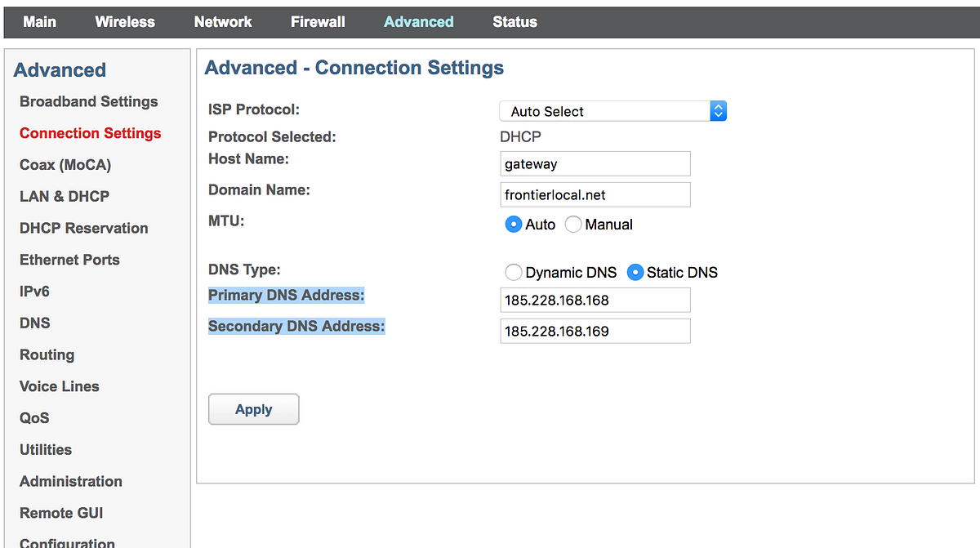Image resolution: width=980 pixels, height=548 pixels.
Task: Open the Status tab
Action: pyautogui.click(x=514, y=22)
